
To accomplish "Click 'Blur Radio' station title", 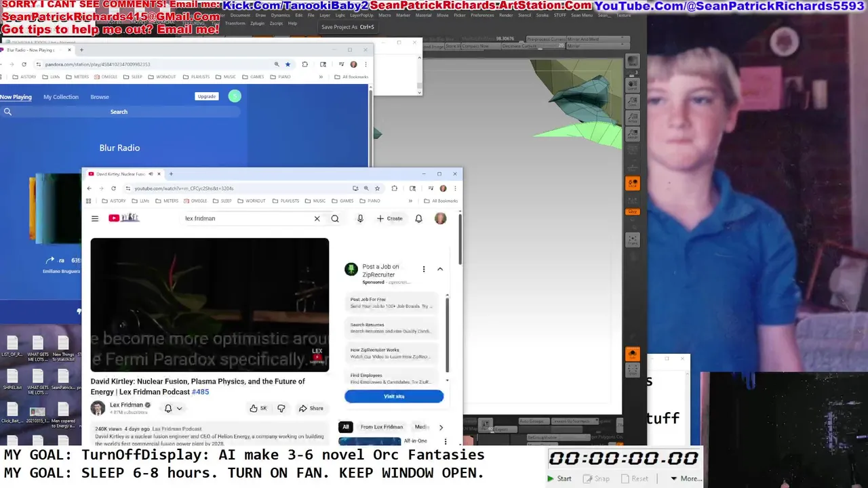I will click(x=119, y=148).
